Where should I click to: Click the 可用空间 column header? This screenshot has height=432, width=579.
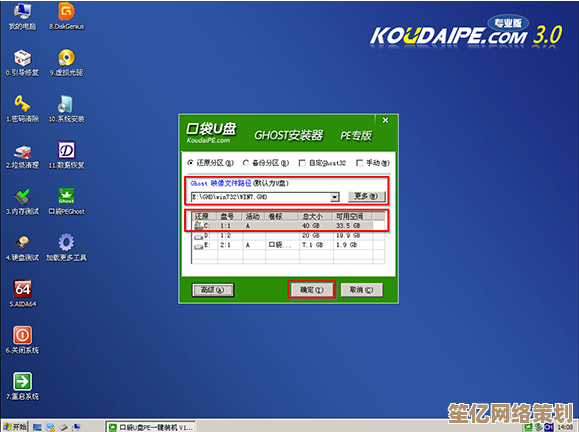click(x=352, y=216)
